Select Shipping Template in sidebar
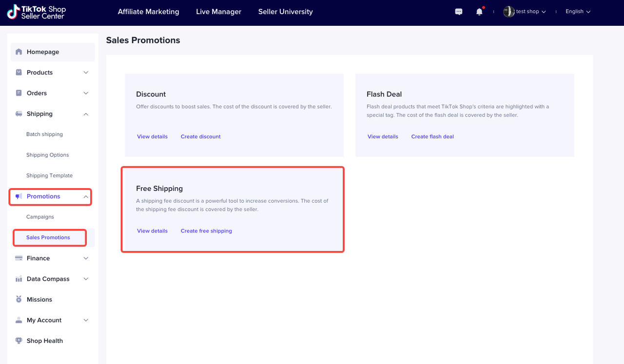Viewport: 624px width, 364px height. (x=49, y=175)
